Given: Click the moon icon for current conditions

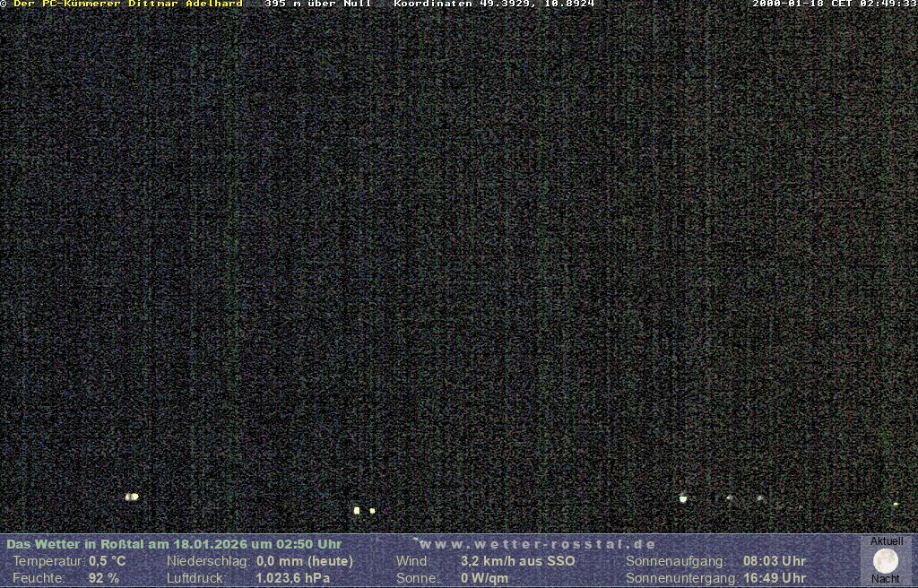Looking at the screenshot, I should click(x=886, y=561).
